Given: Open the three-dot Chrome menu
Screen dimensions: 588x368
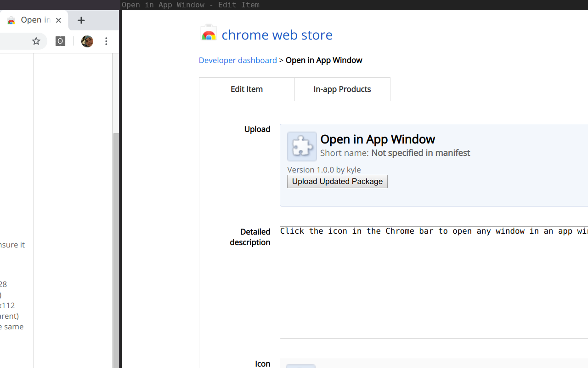Looking at the screenshot, I should tap(106, 41).
